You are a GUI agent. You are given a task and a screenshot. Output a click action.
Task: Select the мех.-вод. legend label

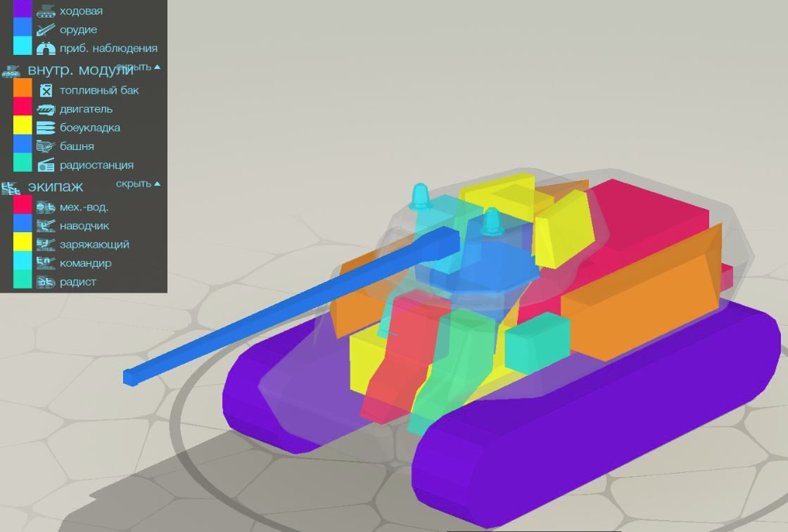(84, 207)
